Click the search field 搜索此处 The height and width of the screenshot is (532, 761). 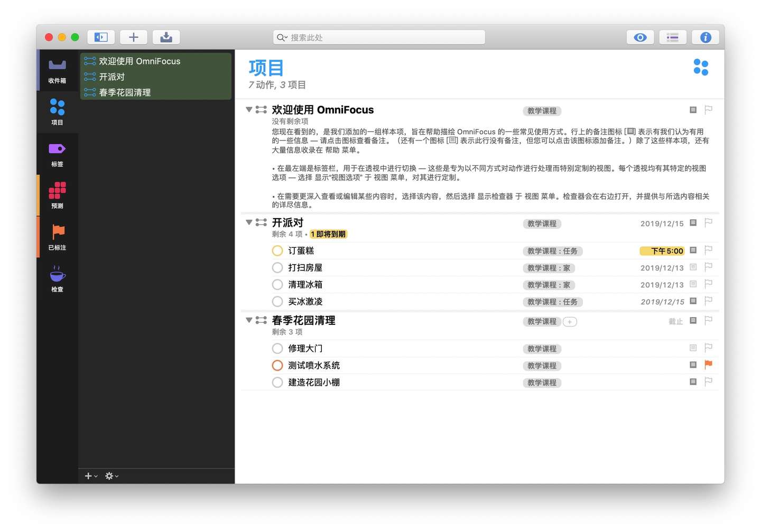[379, 38]
